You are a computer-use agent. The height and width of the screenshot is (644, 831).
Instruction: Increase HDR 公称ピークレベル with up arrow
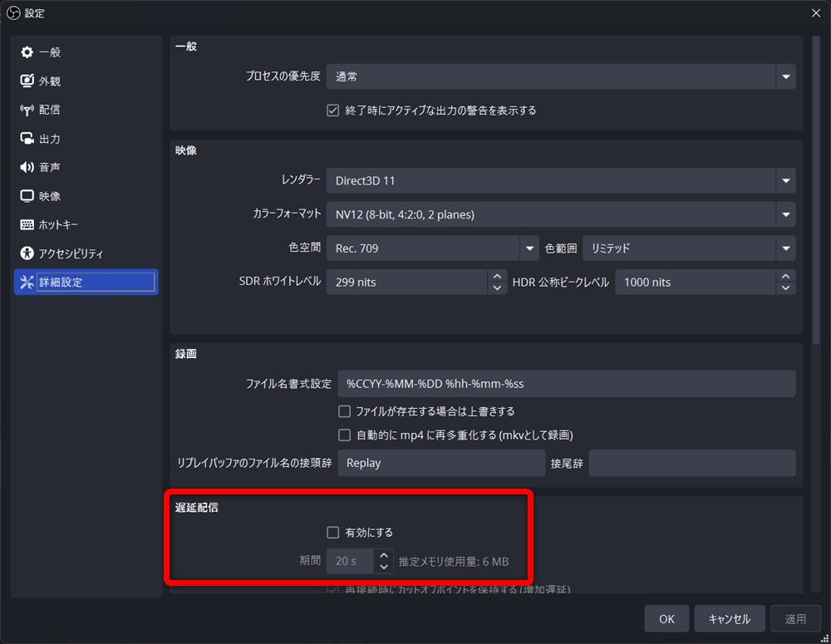pyautogui.click(x=786, y=276)
